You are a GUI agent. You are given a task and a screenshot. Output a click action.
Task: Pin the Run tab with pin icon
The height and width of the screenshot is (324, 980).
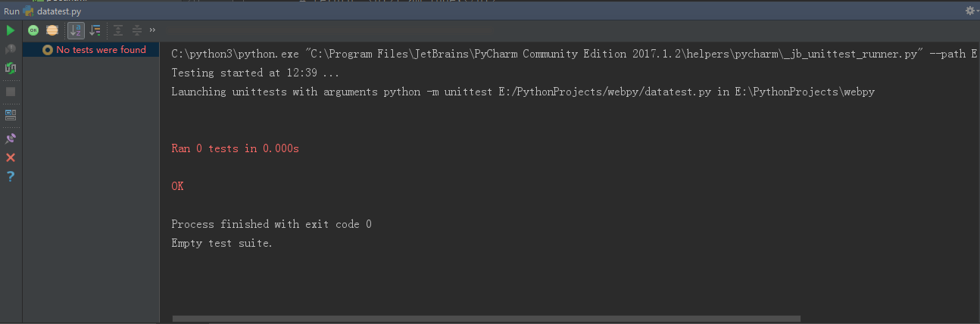(x=11, y=139)
